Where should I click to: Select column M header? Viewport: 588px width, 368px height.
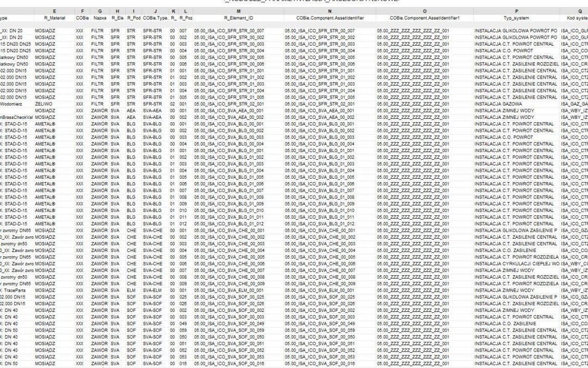[238, 11]
